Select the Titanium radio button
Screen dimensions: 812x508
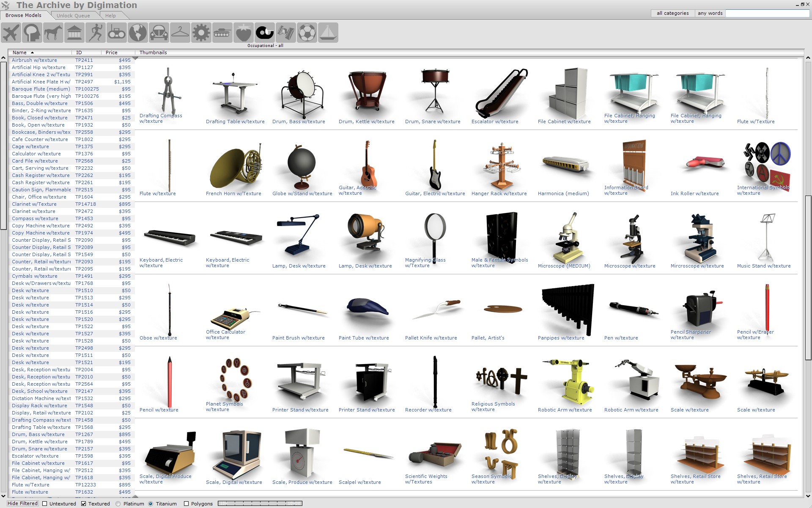[151, 504]
